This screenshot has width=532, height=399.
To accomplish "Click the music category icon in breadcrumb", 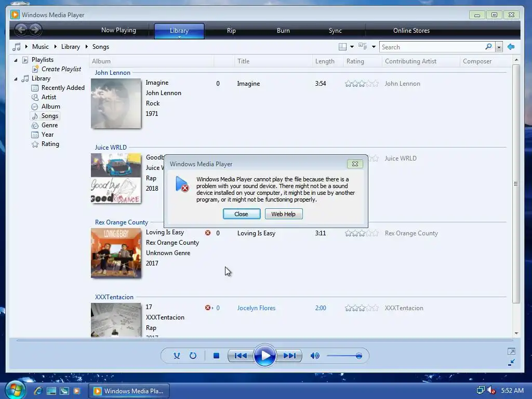I will point(16,47).
